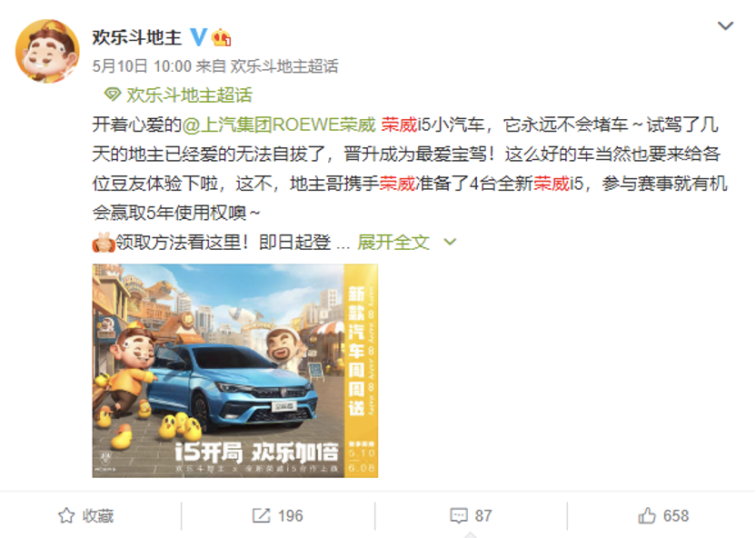Open comments via speech bubble icon
This screenshot has height=538, width=756.
[459, 515]
